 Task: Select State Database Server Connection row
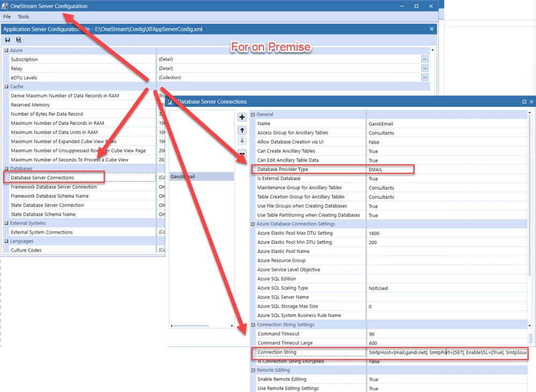[x=83, y=205]
